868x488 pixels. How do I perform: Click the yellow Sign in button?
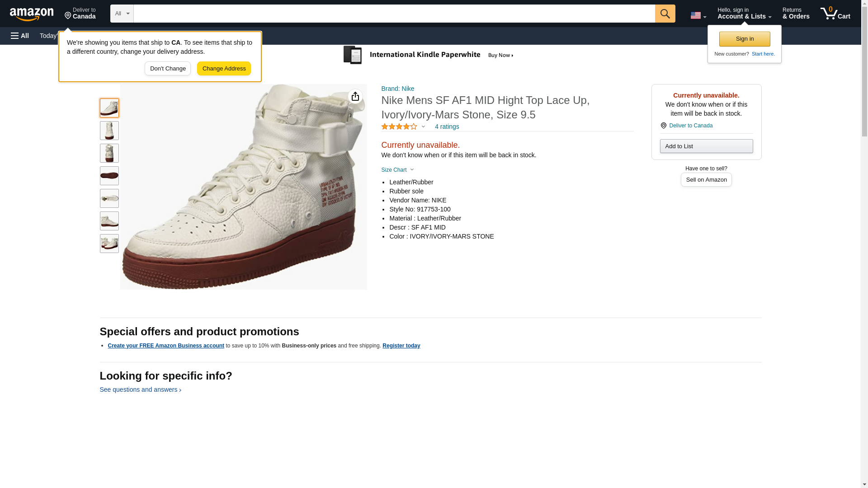(x=745, y=39)
